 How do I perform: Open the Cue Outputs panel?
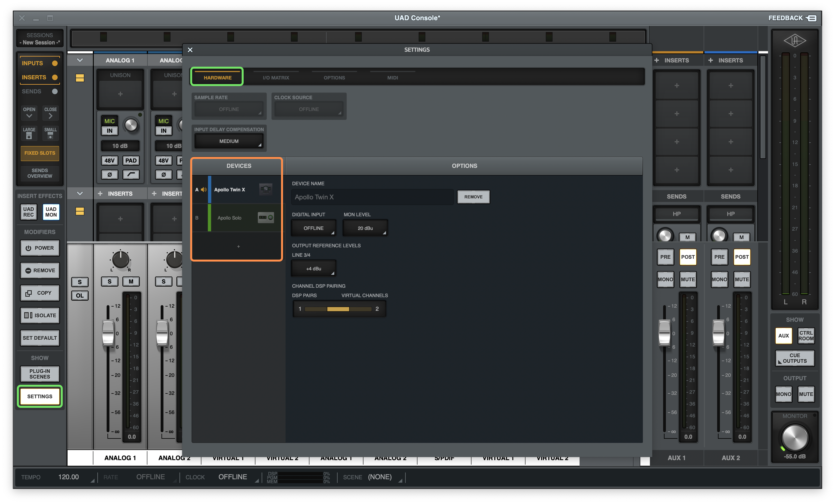point(795,358)
